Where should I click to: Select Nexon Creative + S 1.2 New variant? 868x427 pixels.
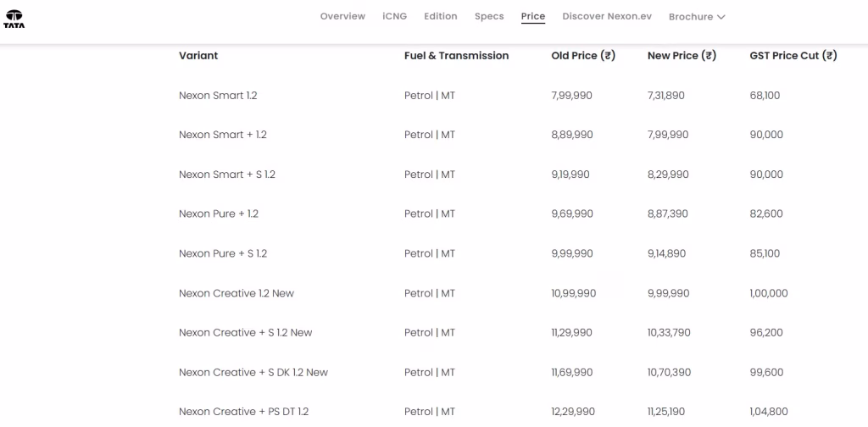coord(245,332)
